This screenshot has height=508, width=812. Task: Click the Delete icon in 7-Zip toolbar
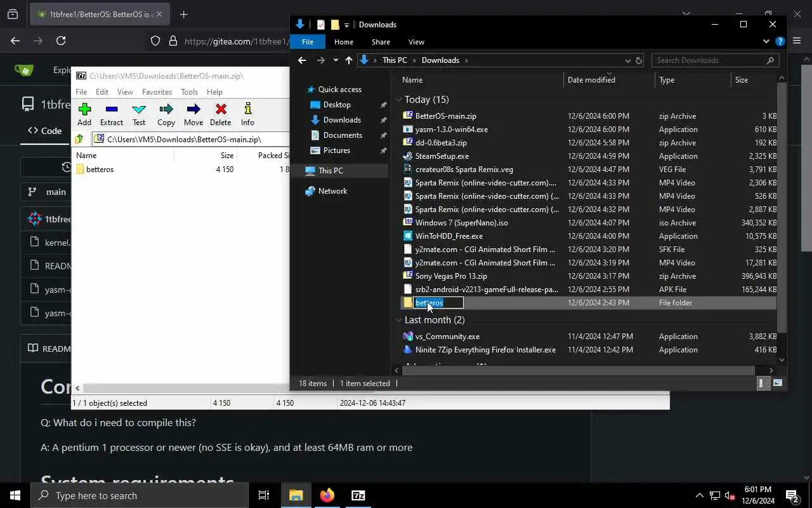point(220,115)
